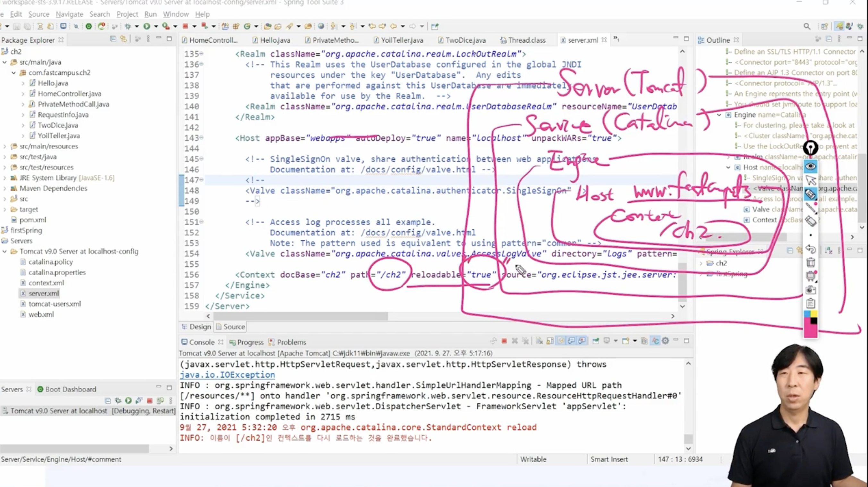Terminate the console process with the red stop icon
This screenshot has height=487, width=868.
[x=504, y=341]
